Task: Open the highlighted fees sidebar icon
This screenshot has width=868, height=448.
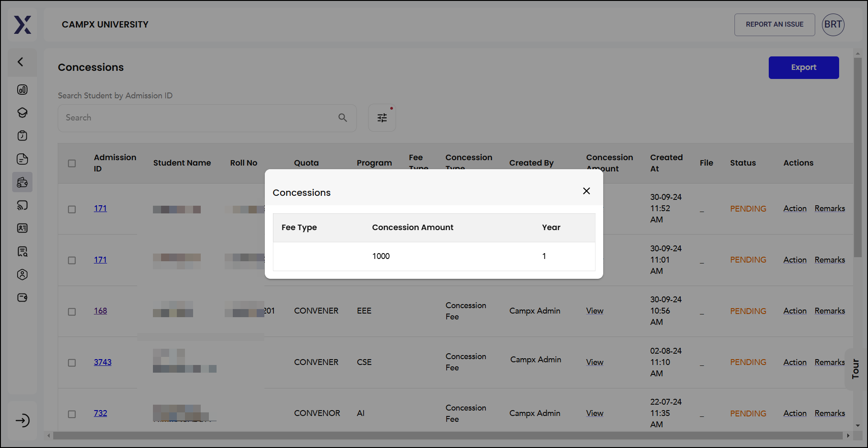Action: (22, 182)
